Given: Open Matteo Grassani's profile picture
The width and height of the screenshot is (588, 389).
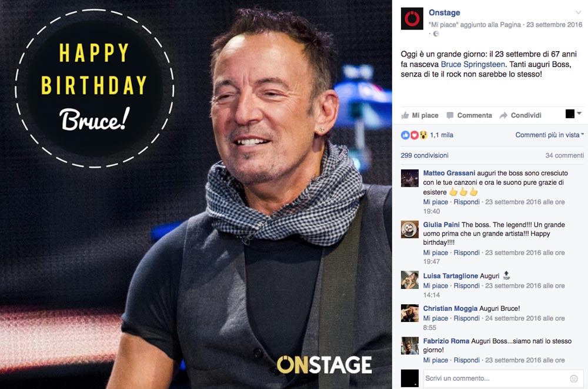Looking at the screenshot, I should (409, 178).
